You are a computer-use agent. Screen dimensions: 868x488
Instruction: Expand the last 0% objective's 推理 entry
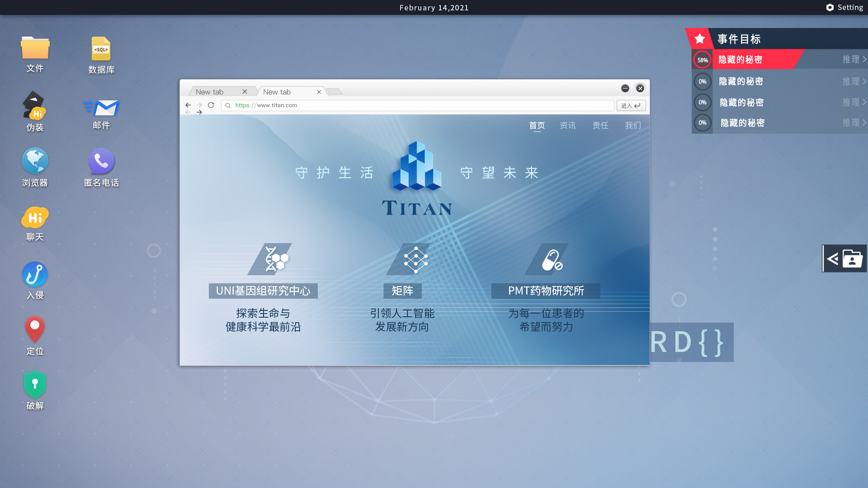tap(852, 122)
